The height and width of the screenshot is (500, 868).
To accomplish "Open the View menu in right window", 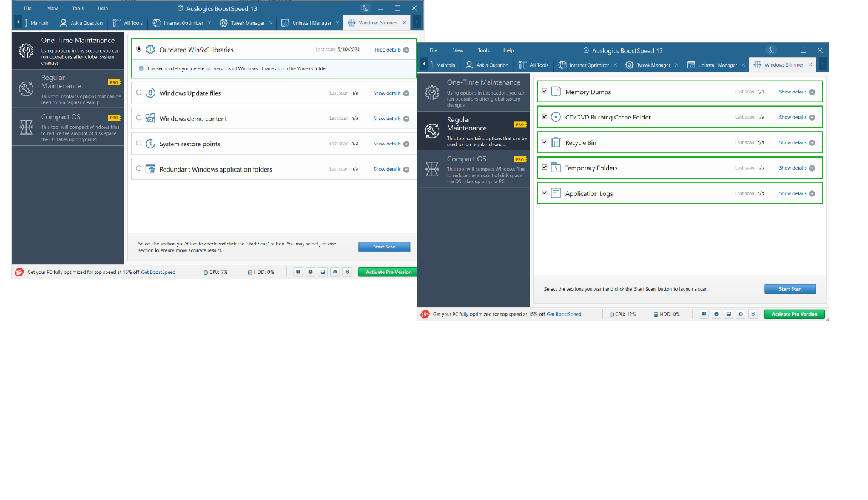I will (459, 50).
